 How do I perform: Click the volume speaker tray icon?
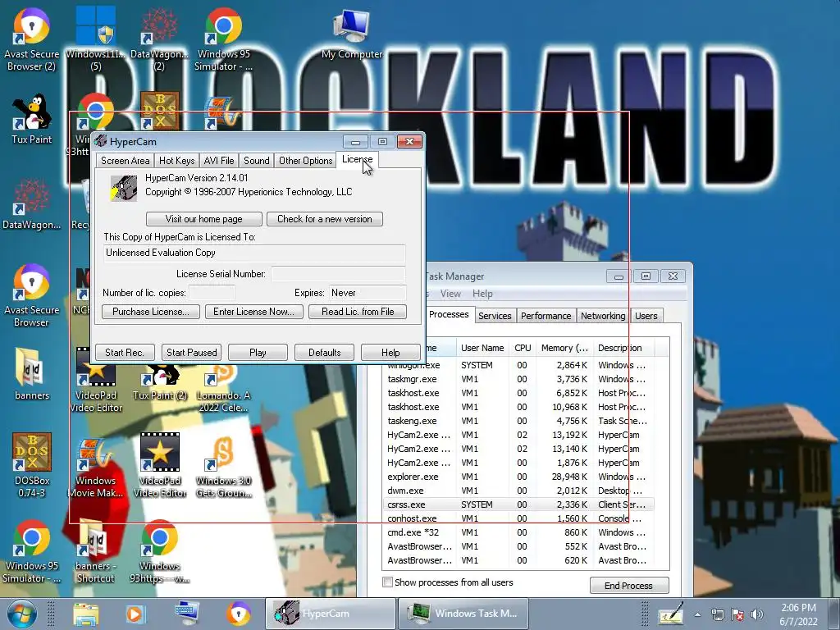pos(757,614)
